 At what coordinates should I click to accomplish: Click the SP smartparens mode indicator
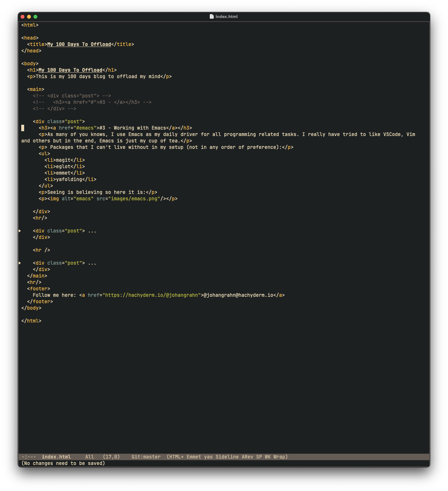259,457
